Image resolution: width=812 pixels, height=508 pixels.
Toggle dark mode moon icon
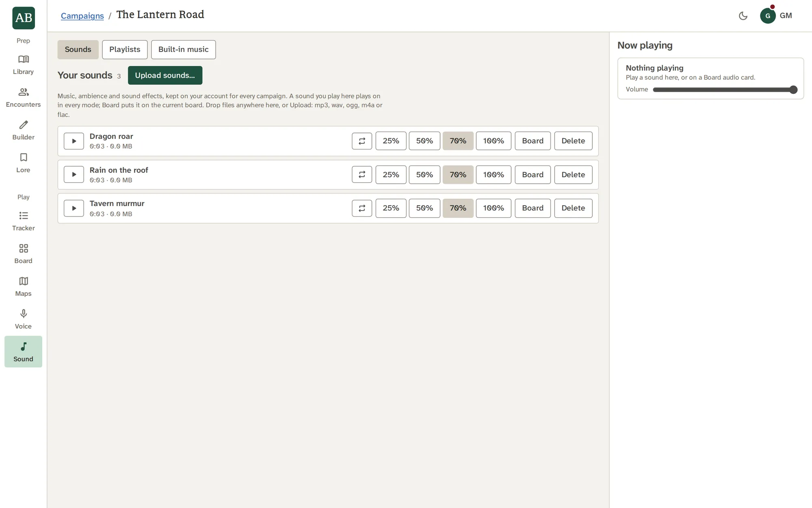point(743,16)
